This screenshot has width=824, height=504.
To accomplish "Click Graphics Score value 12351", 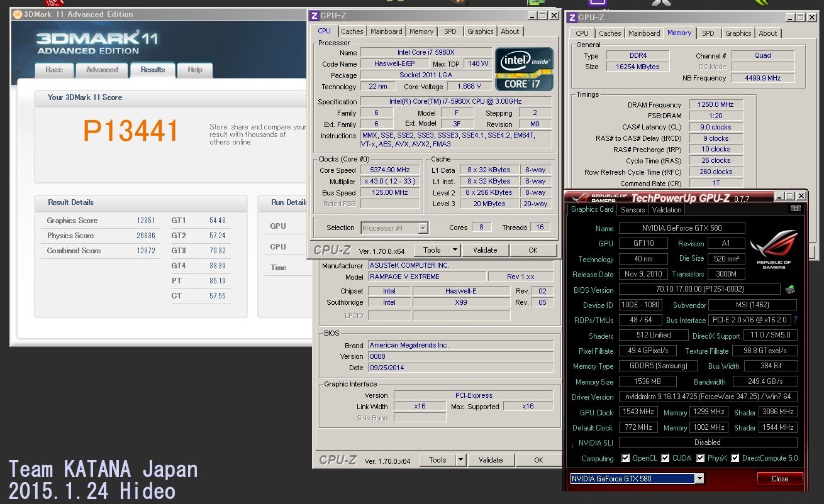I will pyautogui.click(x=146, y=221).
